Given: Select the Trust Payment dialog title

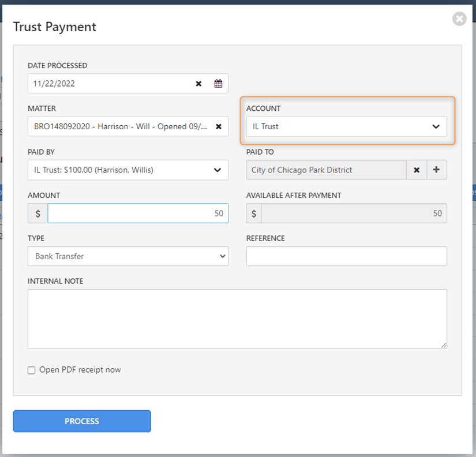Looking at the screenshot, I should click(x=54, y=27).
